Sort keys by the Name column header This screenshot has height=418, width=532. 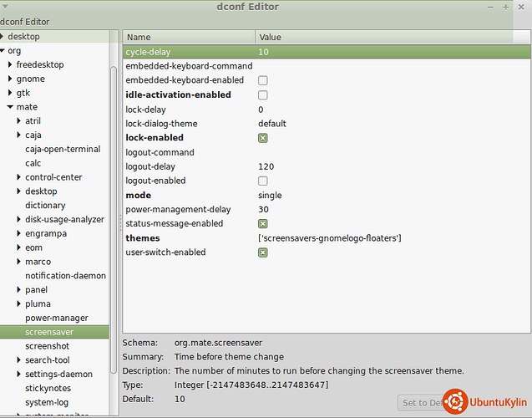(189, 38)
